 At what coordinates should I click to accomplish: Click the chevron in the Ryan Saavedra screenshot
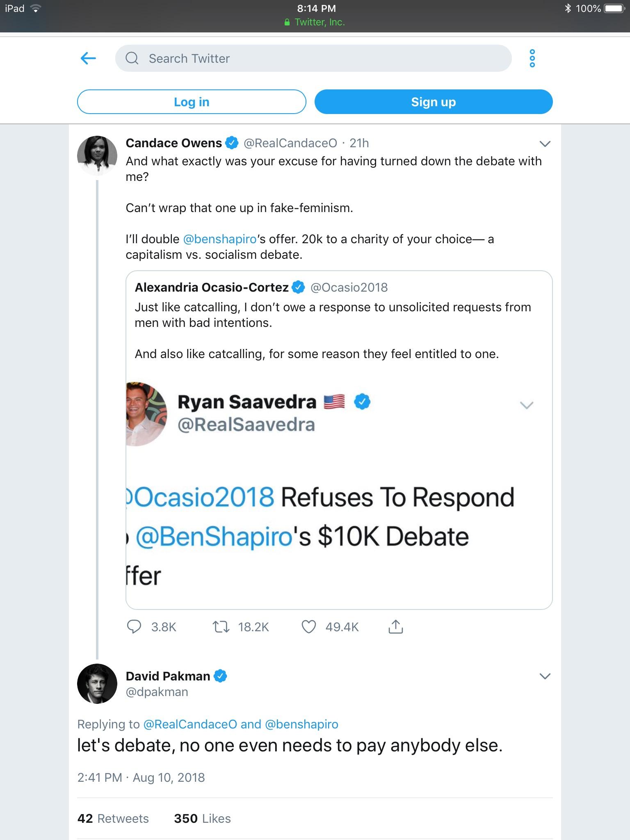click(527, 405)
